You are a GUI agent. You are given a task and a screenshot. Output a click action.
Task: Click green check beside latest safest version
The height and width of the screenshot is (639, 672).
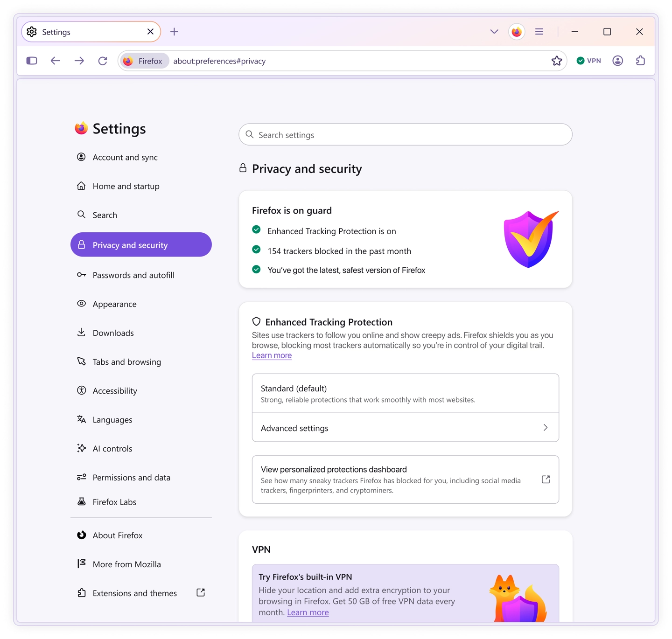tap(256, 269)
